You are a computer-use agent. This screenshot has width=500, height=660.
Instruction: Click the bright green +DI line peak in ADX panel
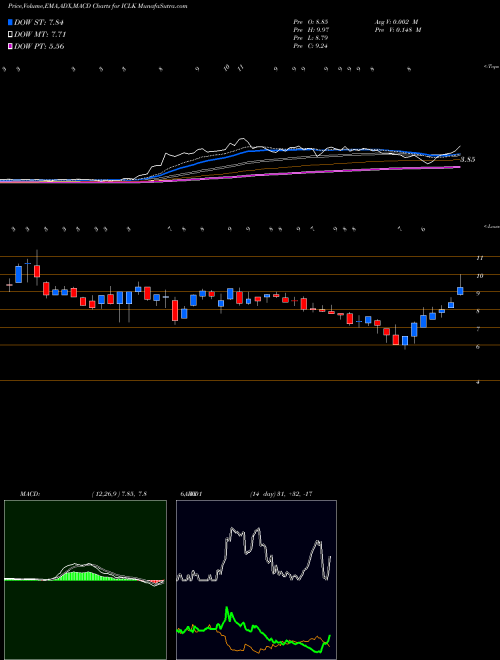tap(227, 609)
